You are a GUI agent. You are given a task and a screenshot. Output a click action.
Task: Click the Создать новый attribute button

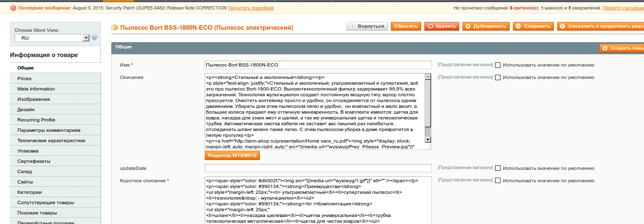(622, 48)
